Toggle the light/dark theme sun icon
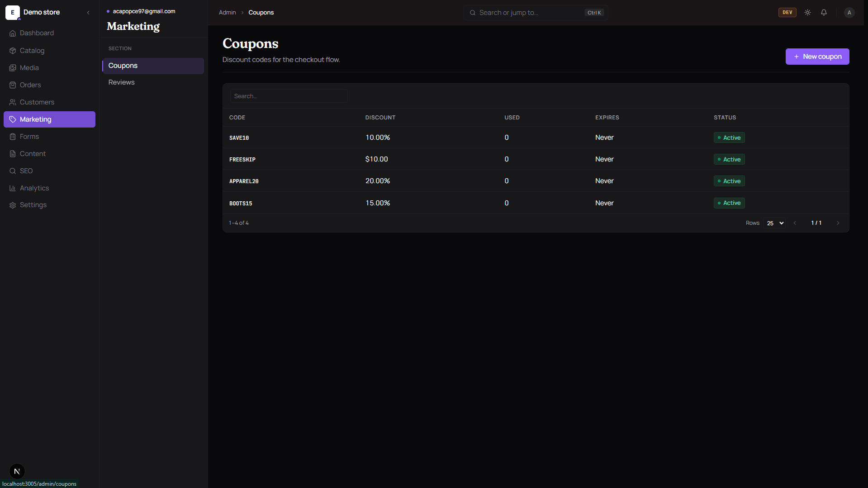Image resolution: width=868 pixels, height=488 pixels. coord(807,13)
